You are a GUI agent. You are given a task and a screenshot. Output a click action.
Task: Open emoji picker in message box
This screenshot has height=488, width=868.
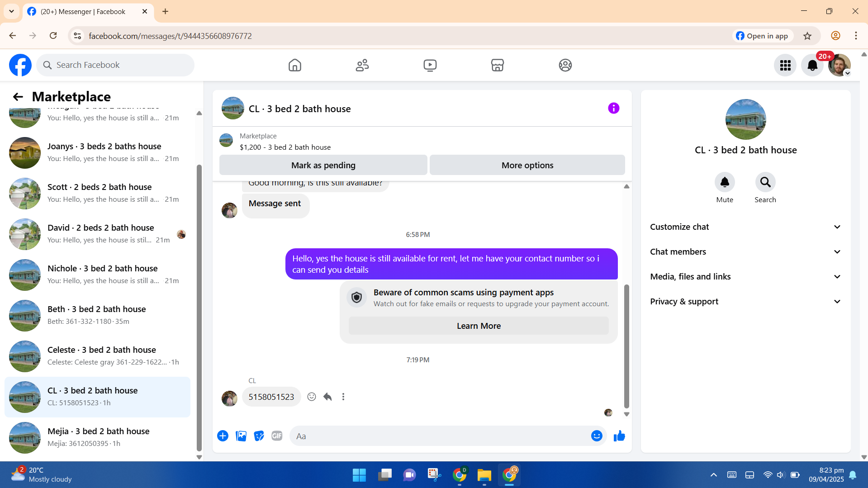pyautogui.click(x=597, y=436)
